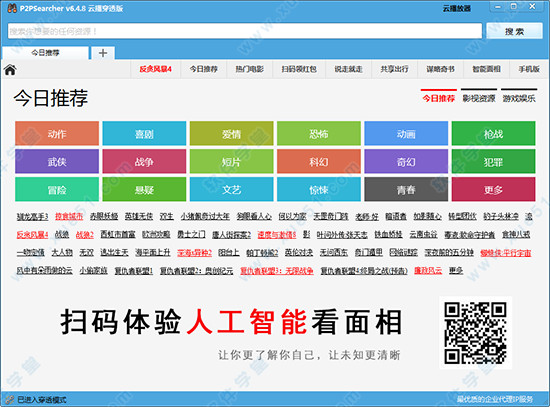Open the enterprise proxy IP service link in status bar
550x407 pixels.
tap(495, 399)
